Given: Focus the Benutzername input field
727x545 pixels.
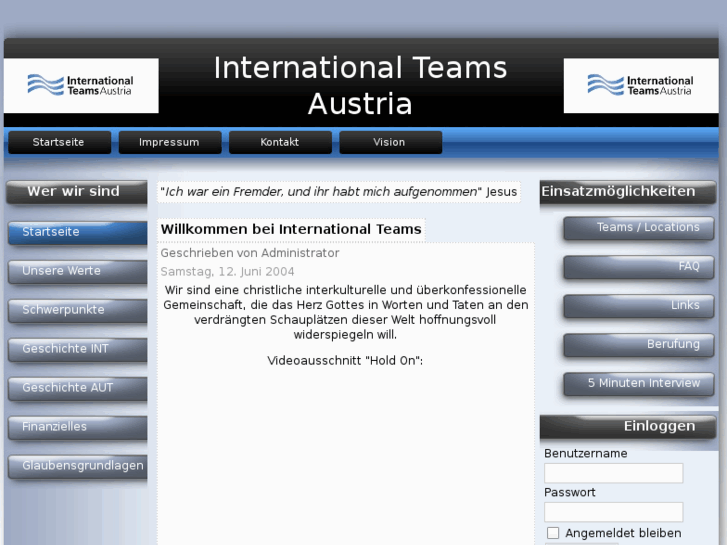Looking at the screenshot, I should coord(613,473).
